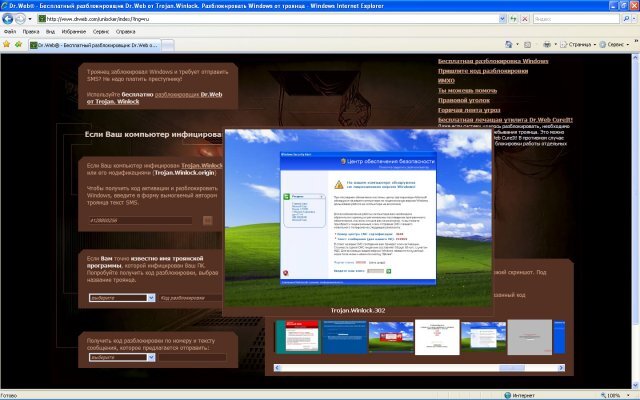The image size is (640, 400).
Task: Click the SMS text input field
Action: coord(141,220)
